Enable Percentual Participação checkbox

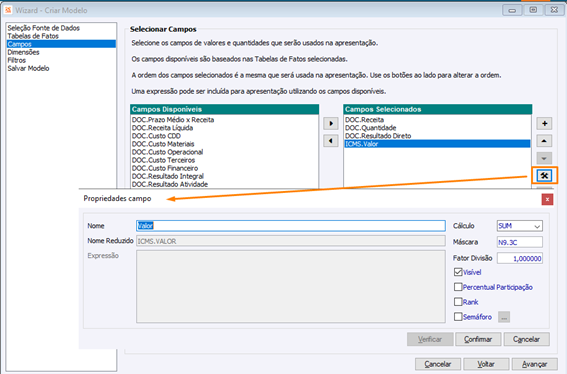458,287
